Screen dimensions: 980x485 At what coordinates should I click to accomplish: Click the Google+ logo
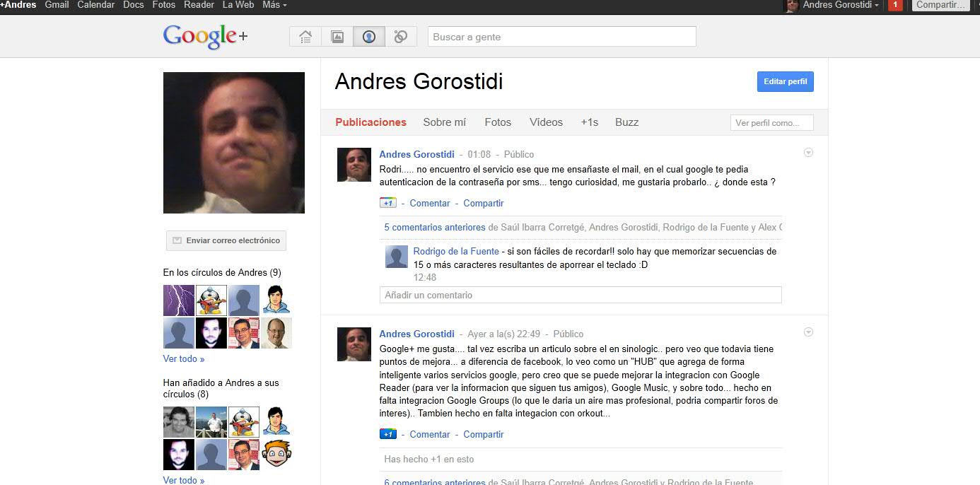pos(205,37)
